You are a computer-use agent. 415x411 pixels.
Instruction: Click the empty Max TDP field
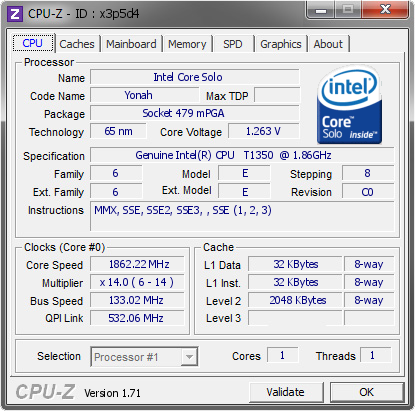[277, 95]
